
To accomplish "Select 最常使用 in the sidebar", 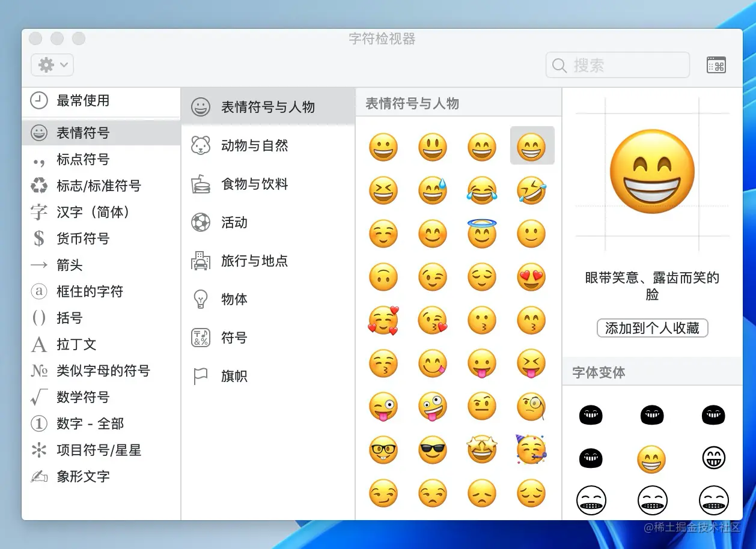I will tap(101, 101).
